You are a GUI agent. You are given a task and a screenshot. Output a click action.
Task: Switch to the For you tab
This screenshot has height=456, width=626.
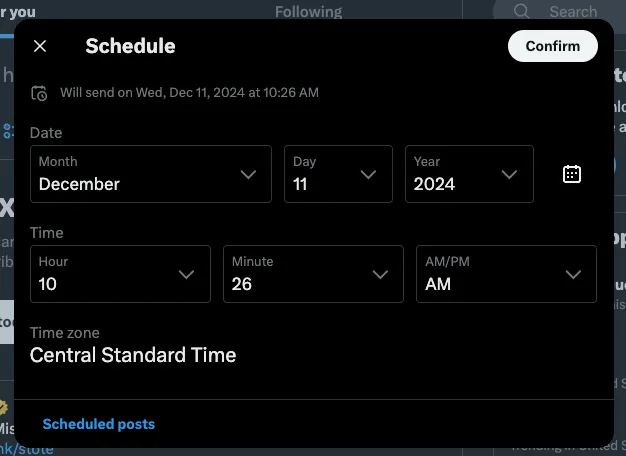coord(20,12)
